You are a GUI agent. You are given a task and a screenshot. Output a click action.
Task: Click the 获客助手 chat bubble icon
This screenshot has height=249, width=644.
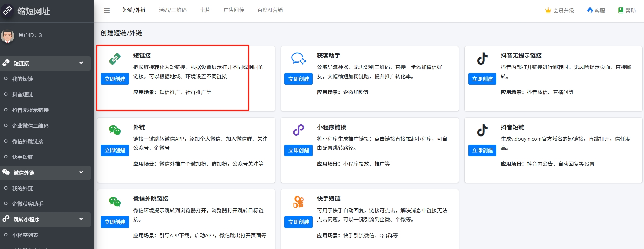[298, 58]
